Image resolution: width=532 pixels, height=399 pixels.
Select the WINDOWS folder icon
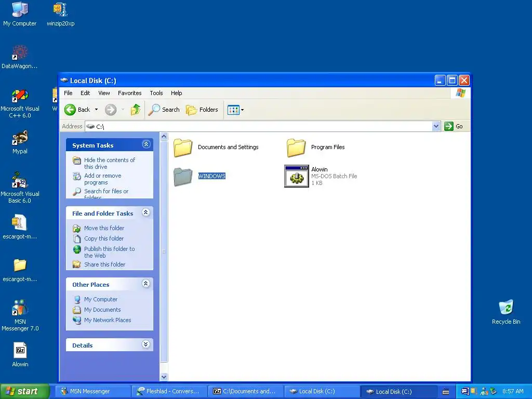[x=183, y=177]
